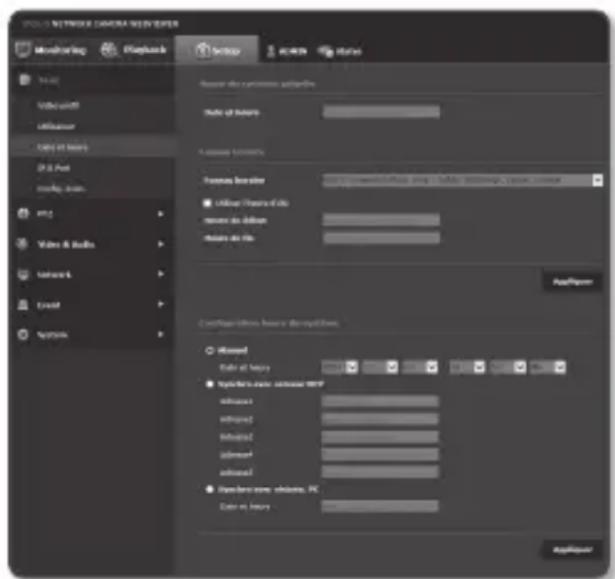
Task: Select the NTP server synchronization option
Action: (206, 383)
